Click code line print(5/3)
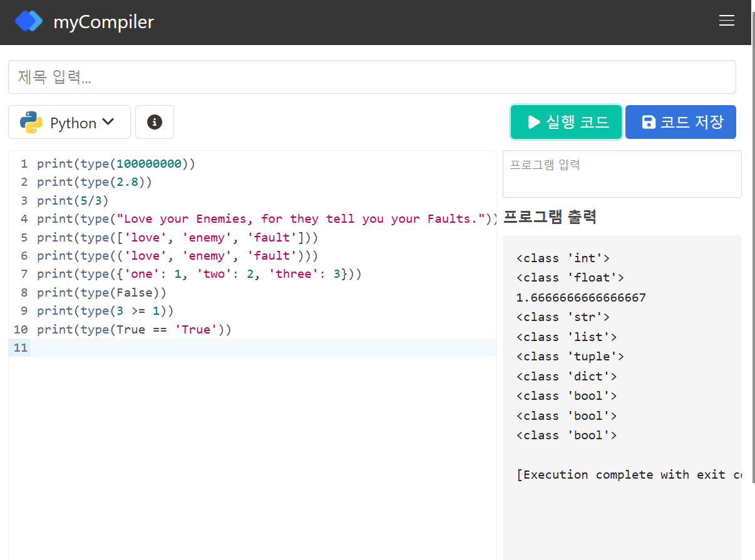Image resolution: width=755 pixels, height=560 pixels. [73, 200]
